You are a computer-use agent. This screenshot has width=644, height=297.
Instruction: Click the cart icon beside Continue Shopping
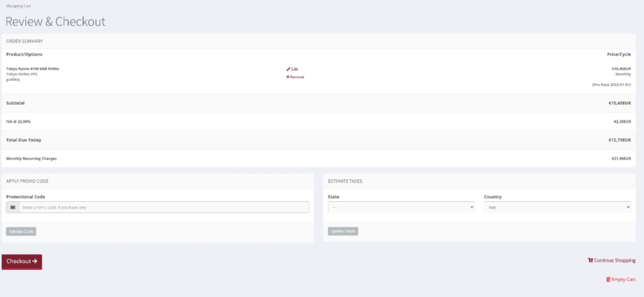coord(590,261)
